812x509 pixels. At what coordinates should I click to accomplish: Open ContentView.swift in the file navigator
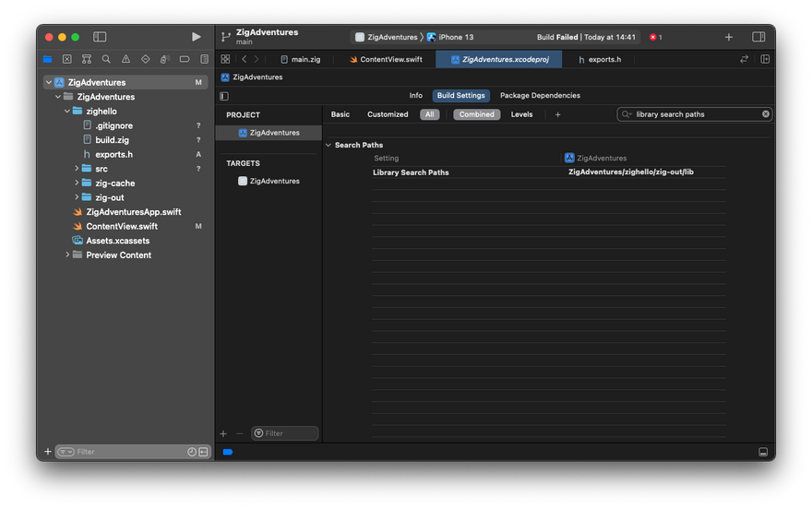[122, 226]
